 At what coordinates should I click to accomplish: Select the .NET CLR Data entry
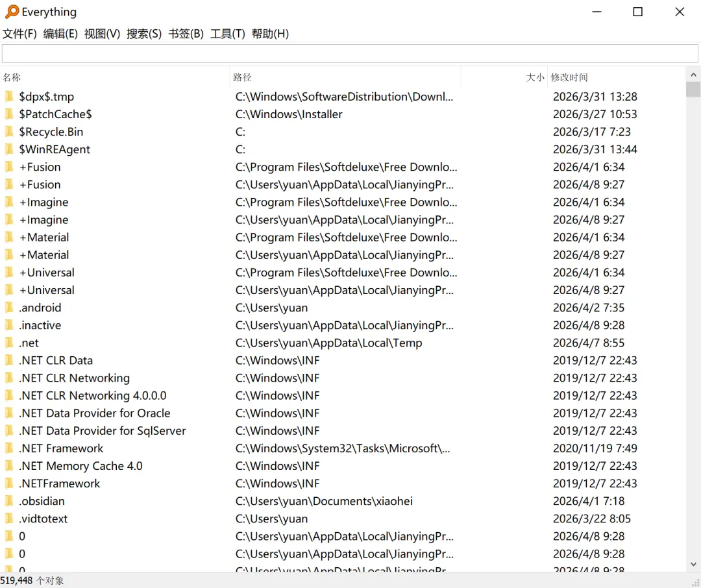56,360
